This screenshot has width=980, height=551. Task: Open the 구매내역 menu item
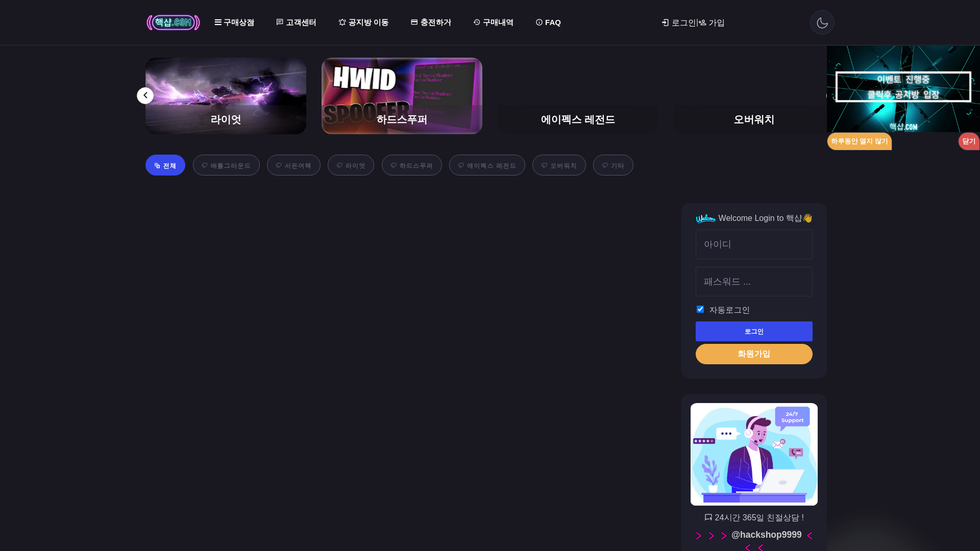493,22
